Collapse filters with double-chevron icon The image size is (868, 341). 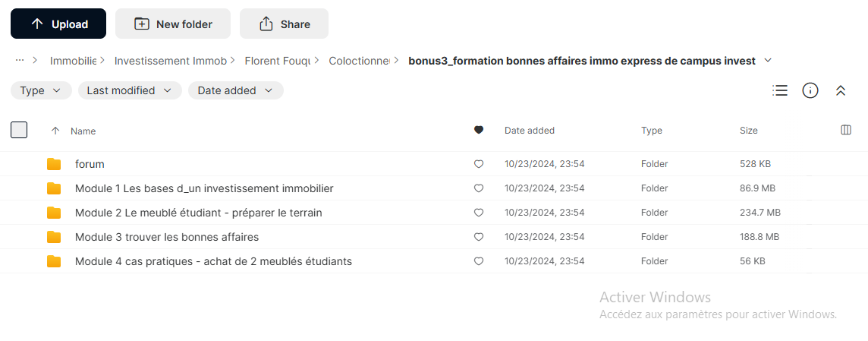point(841,91)
